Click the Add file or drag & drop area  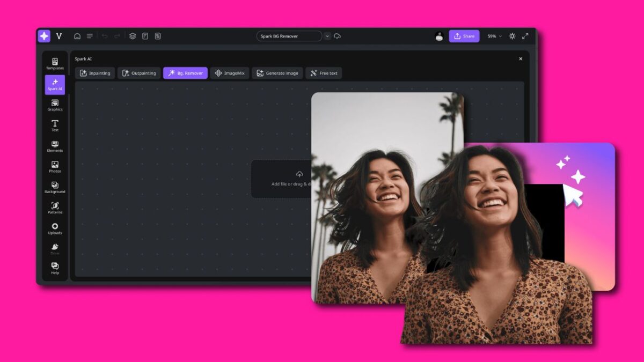tap(281, 179)
